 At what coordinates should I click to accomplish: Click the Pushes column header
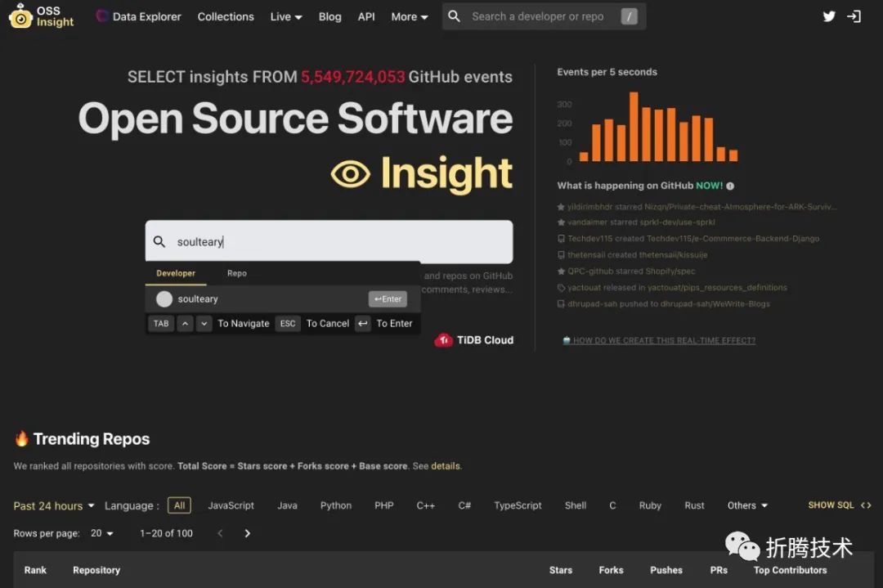[666, 570]
